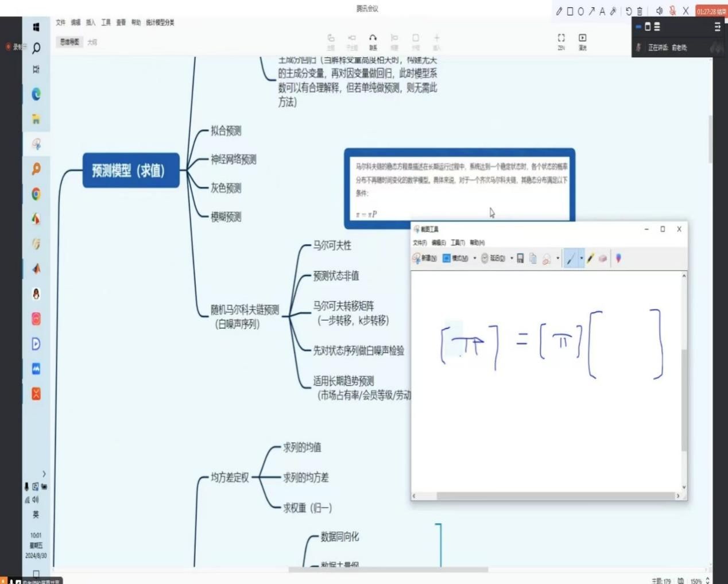Screen dimensions: 728x584
Task: Select the eraser in Snipping Tool
Action: pos(602,258)
